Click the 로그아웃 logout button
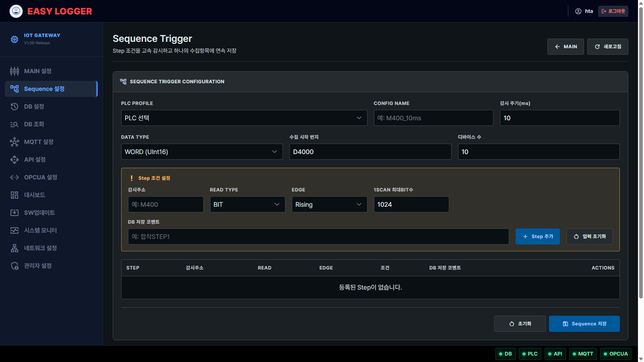Viewport: 644px width, 362px height. (613, 11)
